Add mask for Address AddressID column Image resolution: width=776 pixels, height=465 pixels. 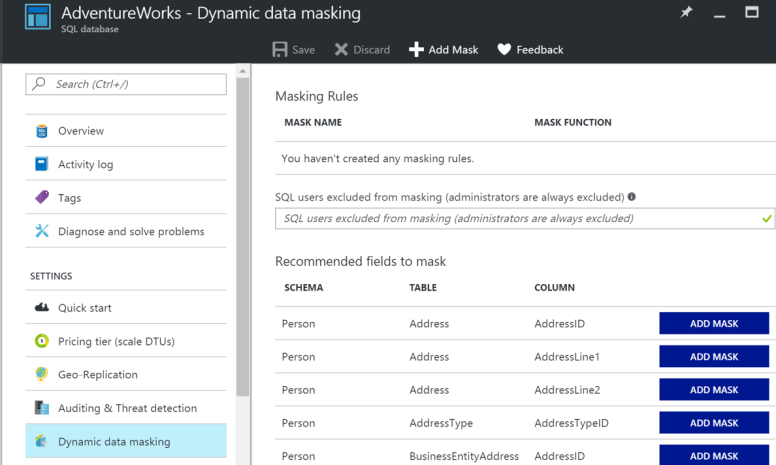point(714,324)
